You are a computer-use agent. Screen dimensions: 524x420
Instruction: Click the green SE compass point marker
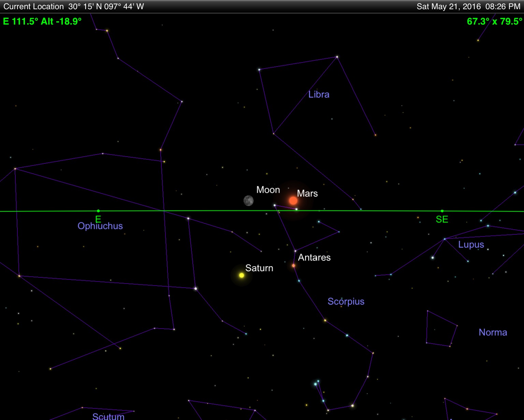tap(442, 211)
